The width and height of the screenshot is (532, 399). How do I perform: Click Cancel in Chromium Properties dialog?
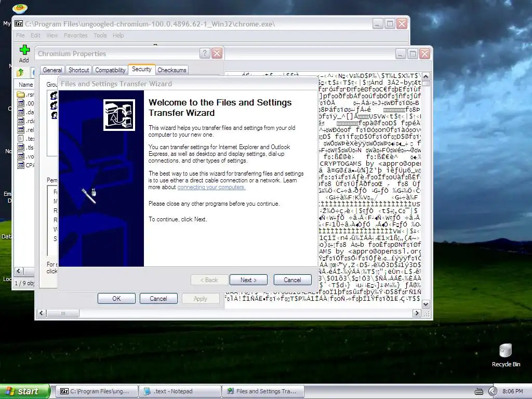[158, 299]
